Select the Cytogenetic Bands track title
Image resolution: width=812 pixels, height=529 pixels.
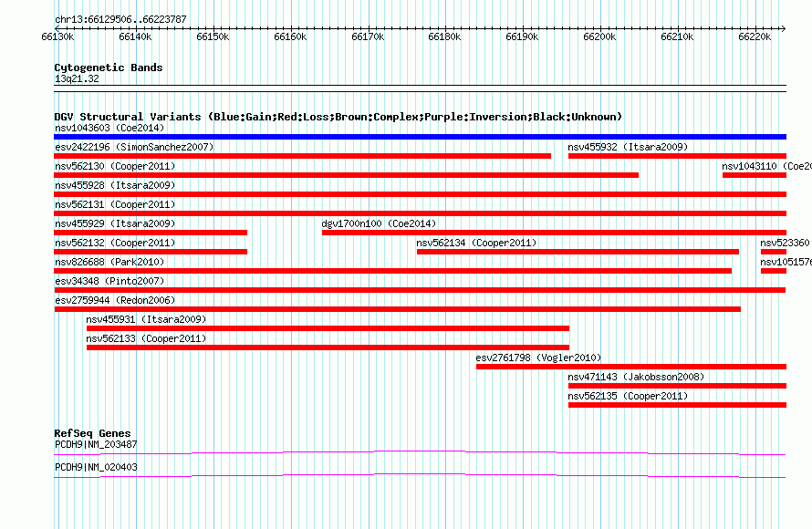click(x=109, y=67)
